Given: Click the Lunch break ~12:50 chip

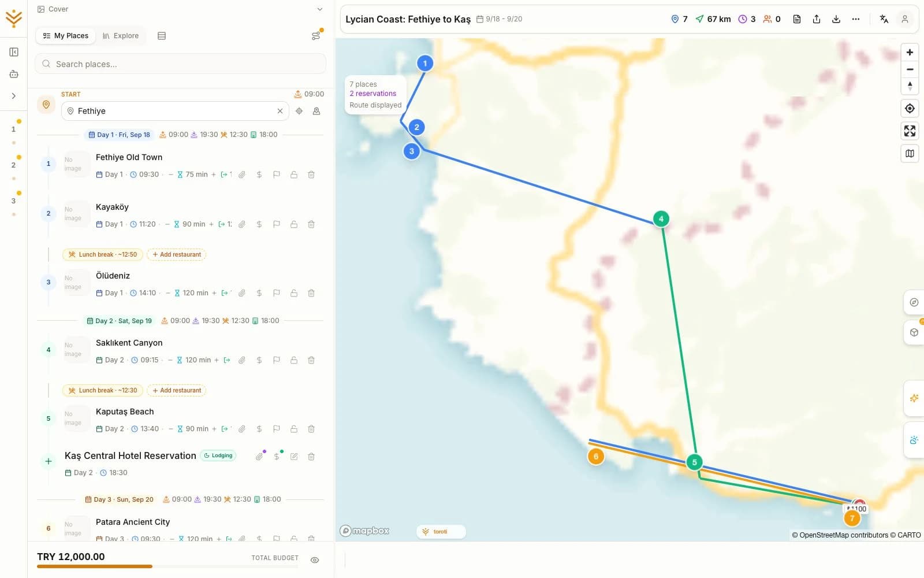Looking at the screenshot, I should click(103, 254).
